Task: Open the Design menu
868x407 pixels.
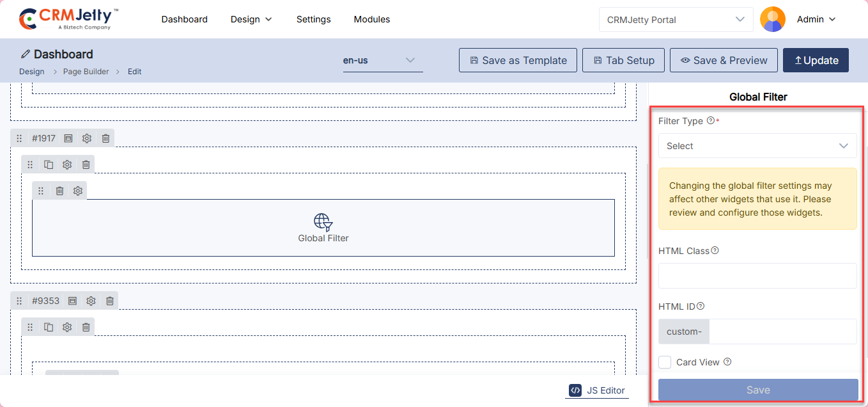Action: coord(251,19)
